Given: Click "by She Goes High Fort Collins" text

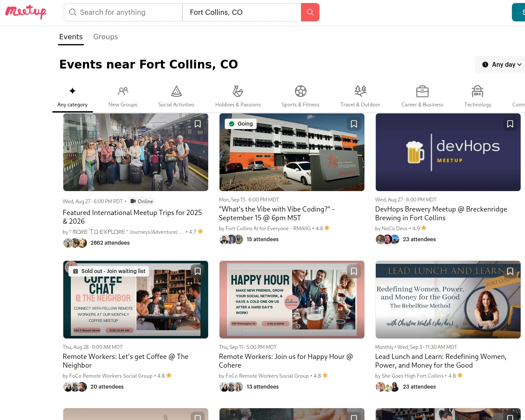Looking at the screenshot, I should click(409, 376).
